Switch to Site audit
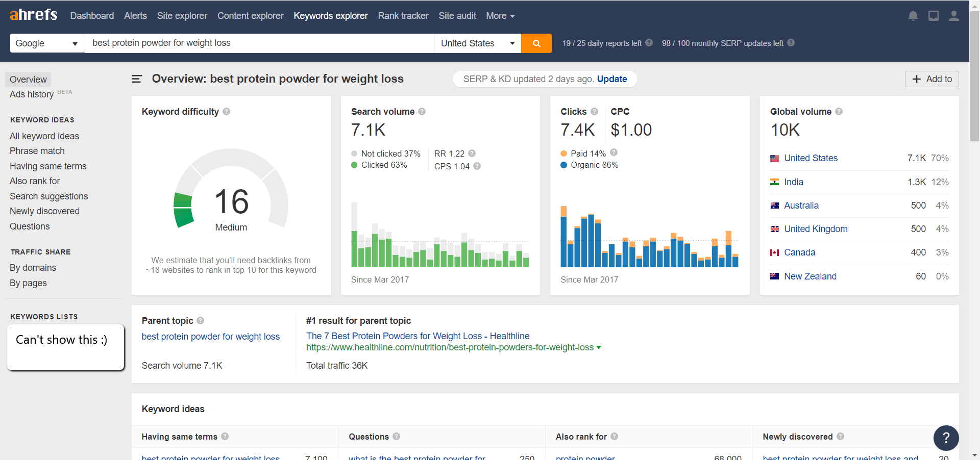 pos(457,16)
